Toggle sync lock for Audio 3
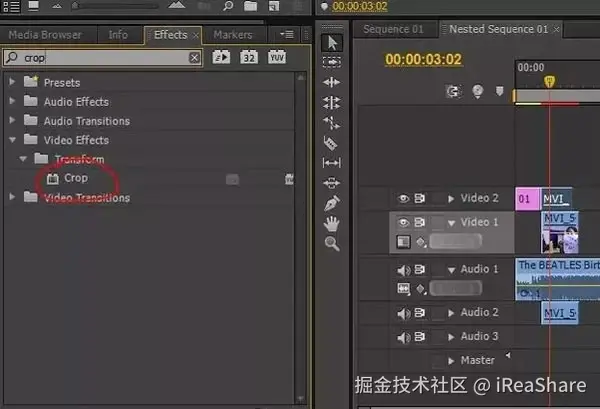The height and width of the screenshot is (409, 600). click(420, 336)
